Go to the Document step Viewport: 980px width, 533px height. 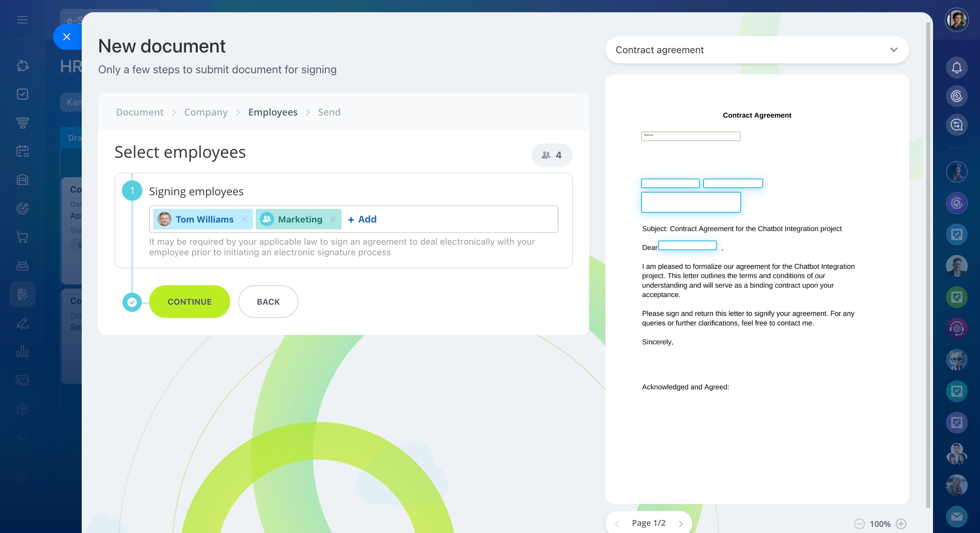point(140,112)
